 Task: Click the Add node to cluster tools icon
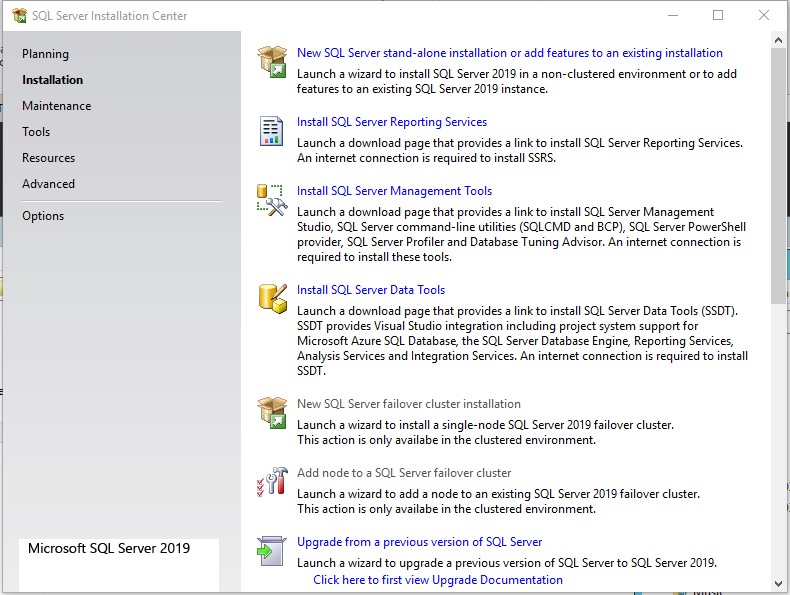(272, 481)
